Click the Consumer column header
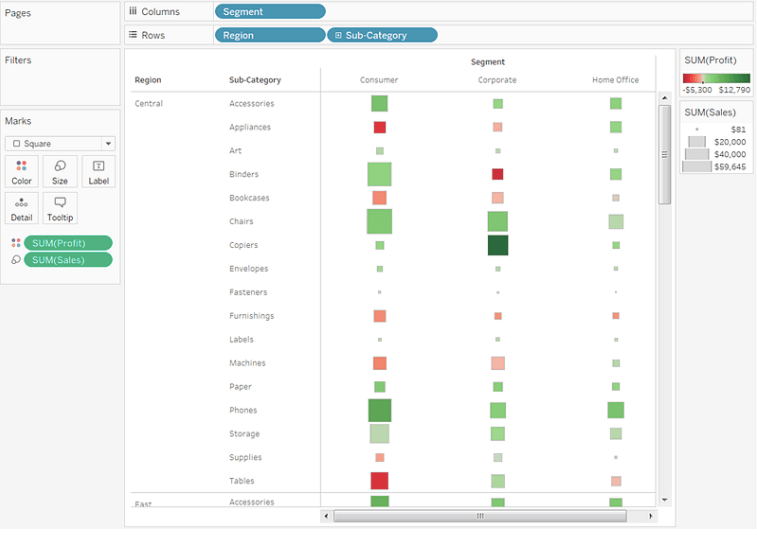 coord(379,80)
